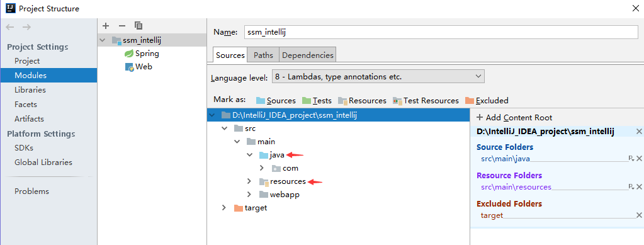The height and width of the screenshot is (245, 644).
Task: Switch to the Paths tab
Action: click(263, 55)
